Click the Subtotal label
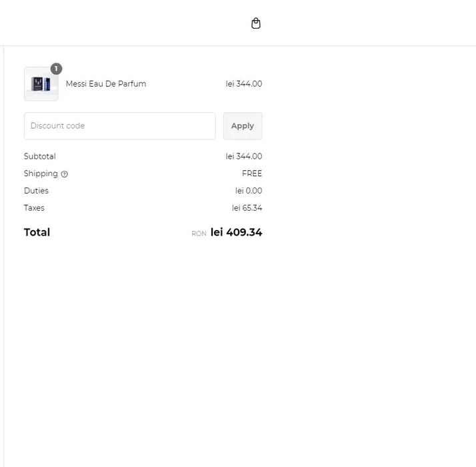 (x=40, y=157)
